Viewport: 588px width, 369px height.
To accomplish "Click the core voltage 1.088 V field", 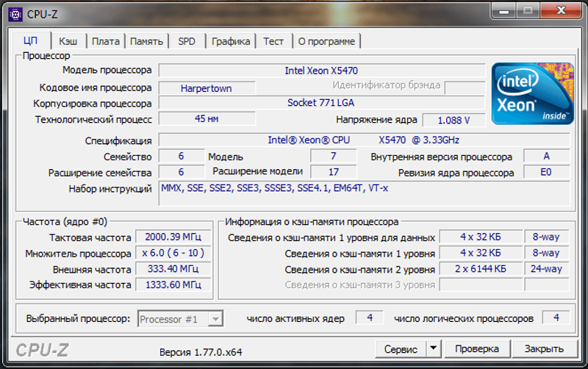I will (453, 120).
